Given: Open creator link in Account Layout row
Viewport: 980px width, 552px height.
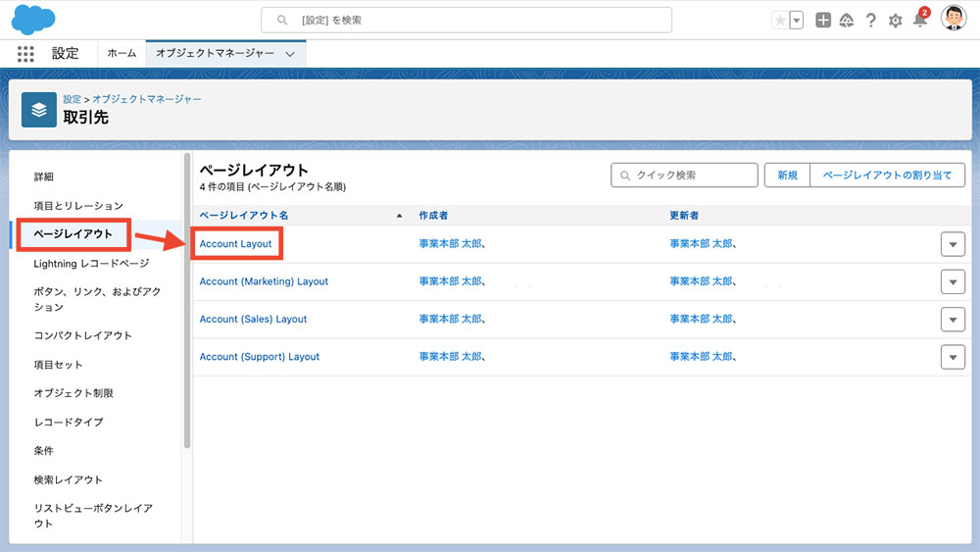Looking at the screenshot, I should tap(452, 244).
